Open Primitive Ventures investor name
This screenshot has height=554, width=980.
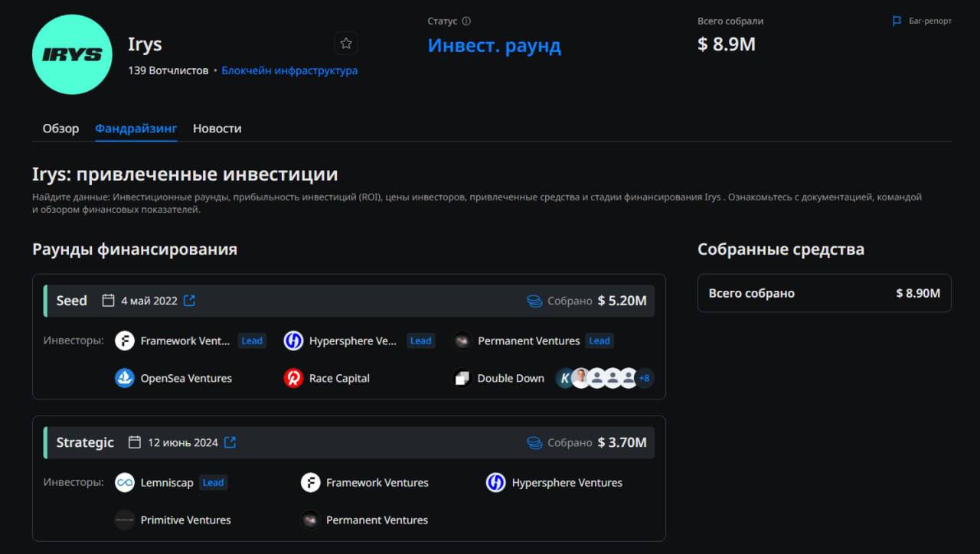point(186,520)
